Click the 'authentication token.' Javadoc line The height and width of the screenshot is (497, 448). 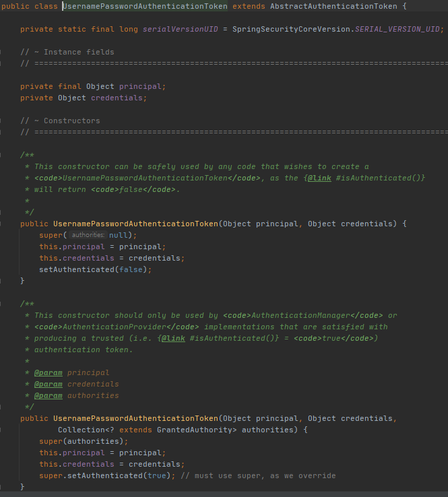coord(84,350)
